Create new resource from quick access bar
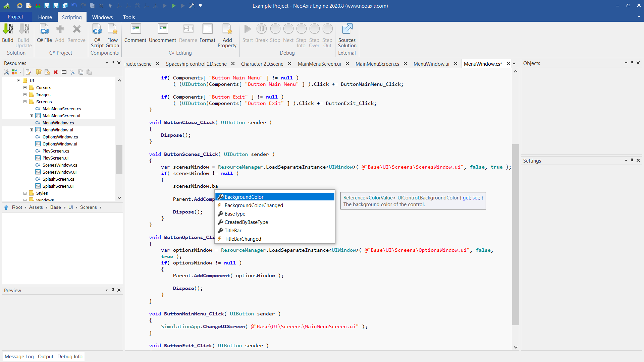The width and height of the screenshot is (644, 362). pos(29,6)
